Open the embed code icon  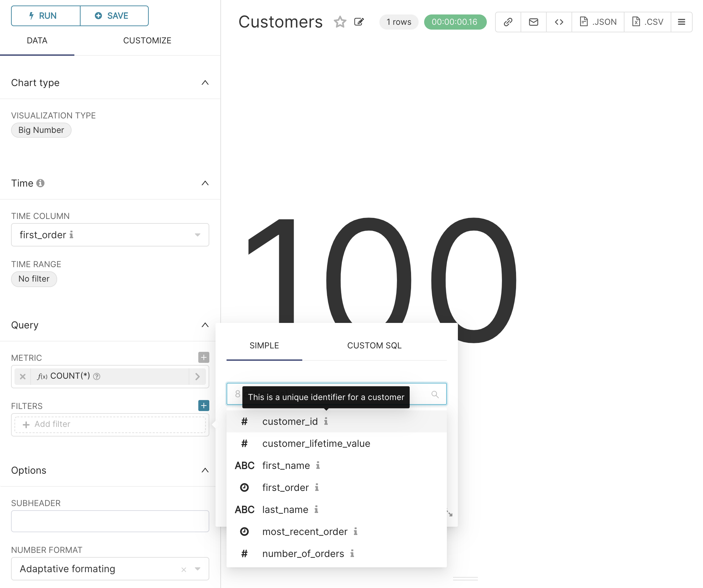point(559,22)
